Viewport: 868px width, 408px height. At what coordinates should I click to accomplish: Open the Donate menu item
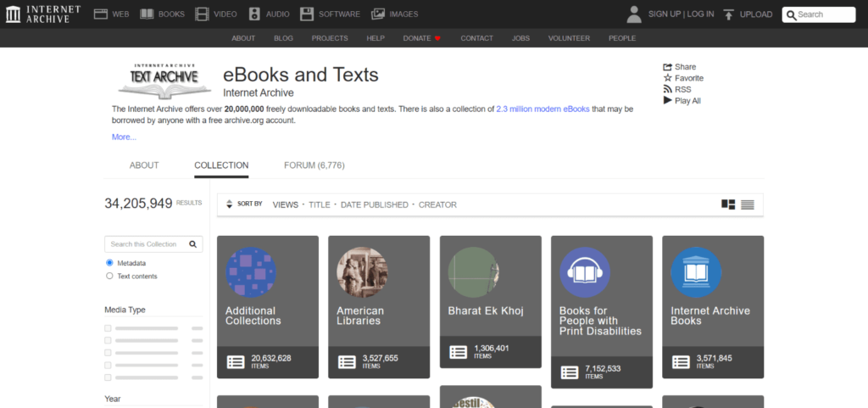pos(422,38)
